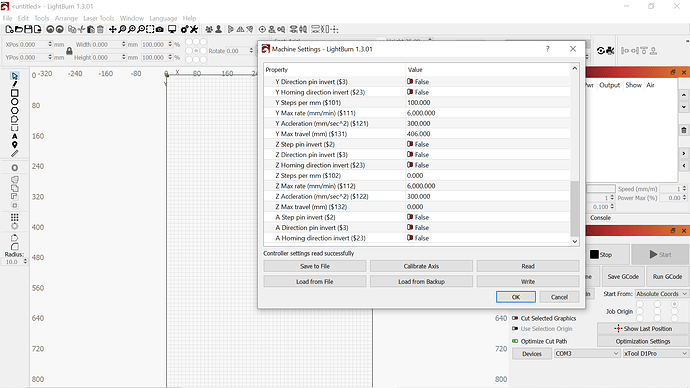This screenshot has height=388, width=690.
Task: Click Y Max travel value 406.000
Action: tap(418, 134)
